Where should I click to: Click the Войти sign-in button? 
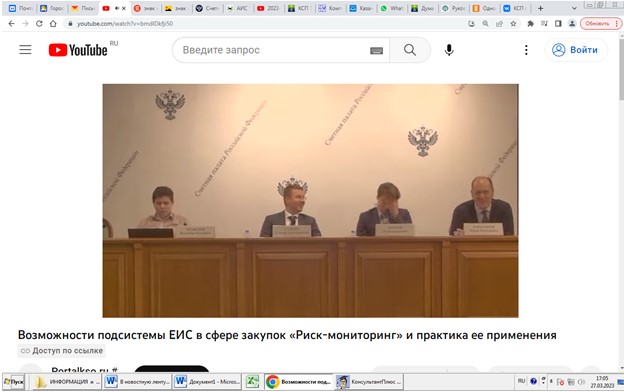click(576, 50)
